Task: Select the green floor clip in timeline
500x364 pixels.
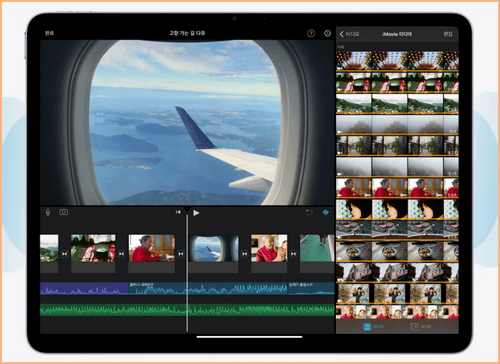Action: (317, 253)
